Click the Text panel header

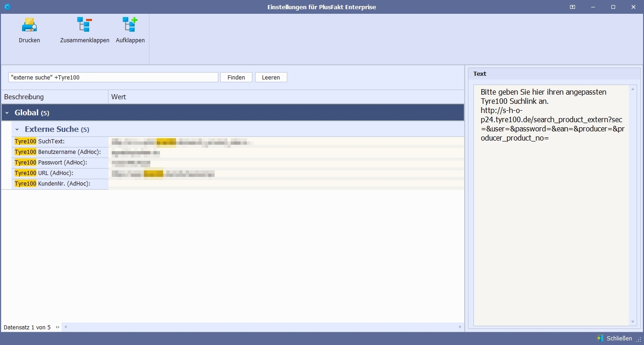(554, 74)
